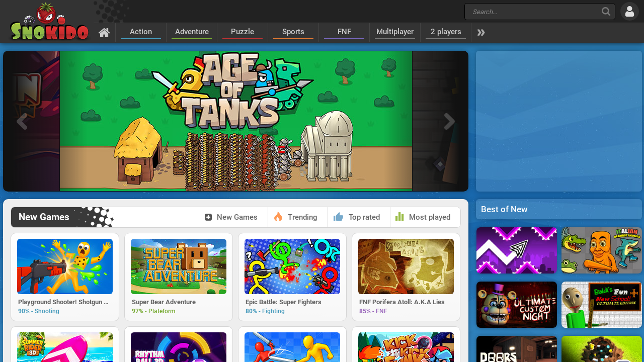Screen dimensions: 644x362
Task: Open the Sports category
Action: click(x=293, y=32)
